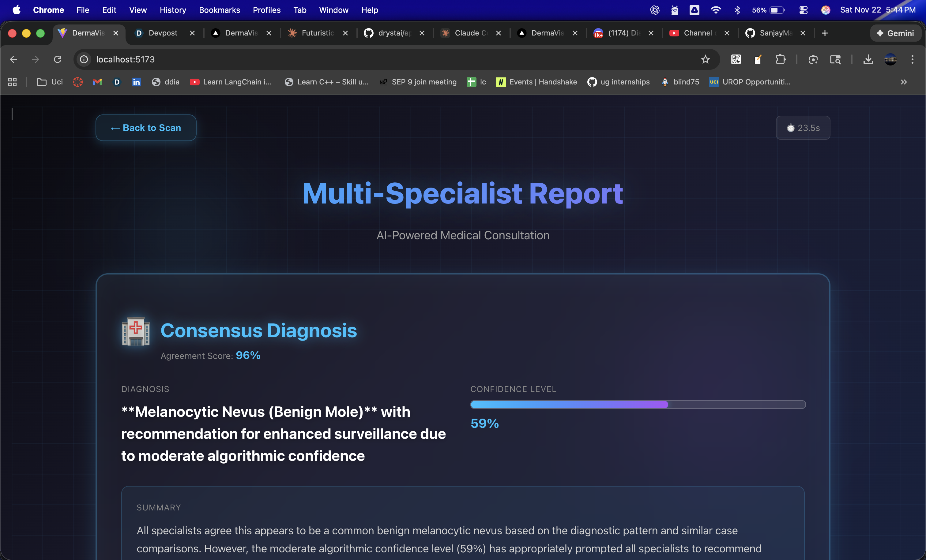Expand hidden bookmarks with double chevron
Viewport: 926px width, 560px height.
tap(903, 82)
